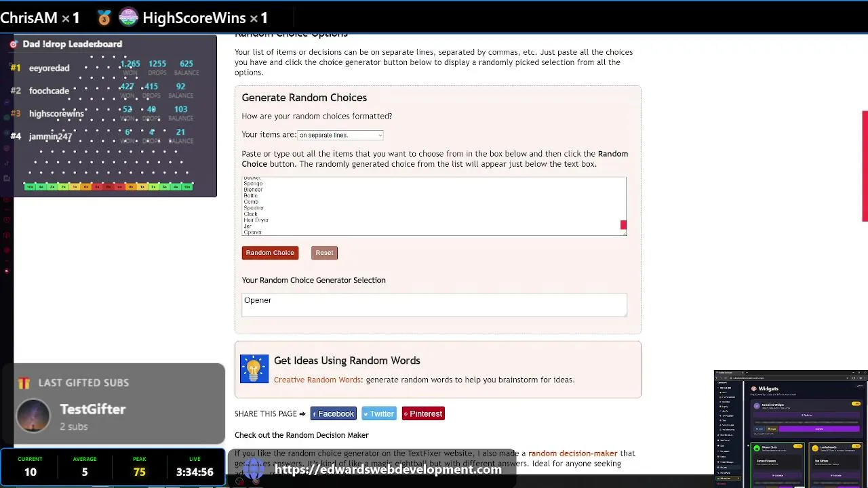Screen dimensions: 868x488
Task: Click the LIVE timer 3:34:56
Action: click(x=195, y=472)
